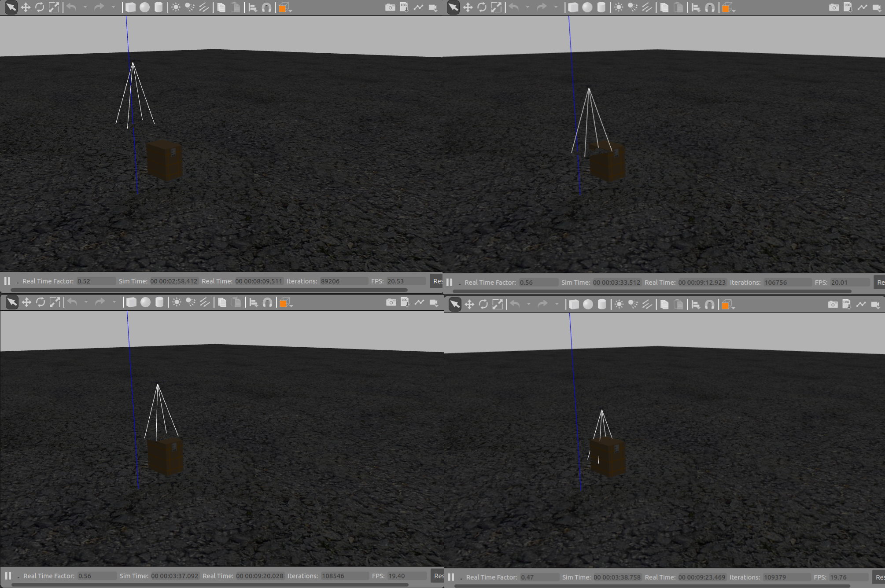Pause the simulation showing 89206 iterations
Image resolution: width=885 pixels, height=588 pixels.
pos(7,281)
